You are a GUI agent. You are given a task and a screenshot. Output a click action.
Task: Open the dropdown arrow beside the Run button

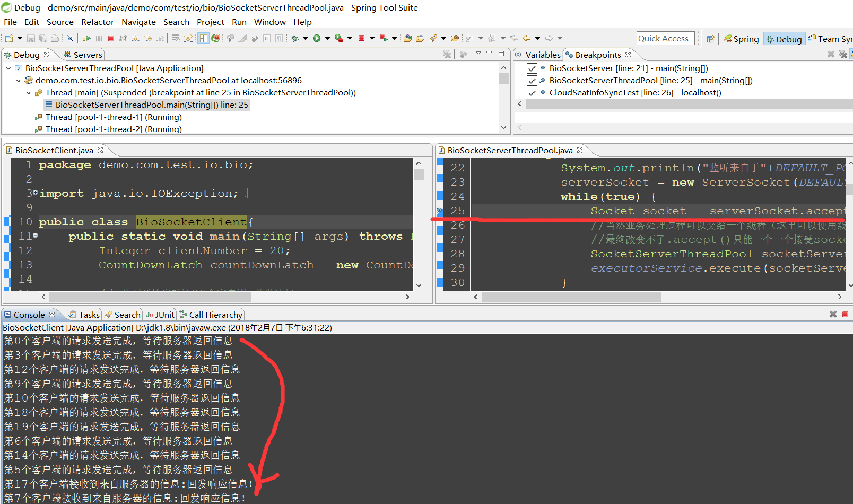[327, 38]
